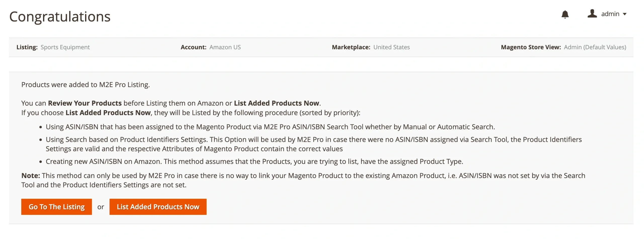Click the United States marketplace text
This screenshot has height=239, width=644.
tap(392, 47)
